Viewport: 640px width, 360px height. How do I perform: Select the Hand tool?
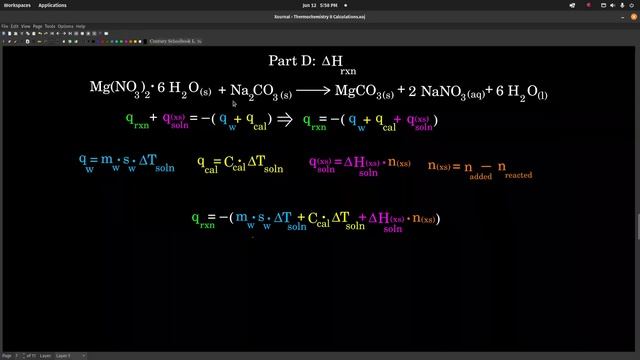coord(64,41)
